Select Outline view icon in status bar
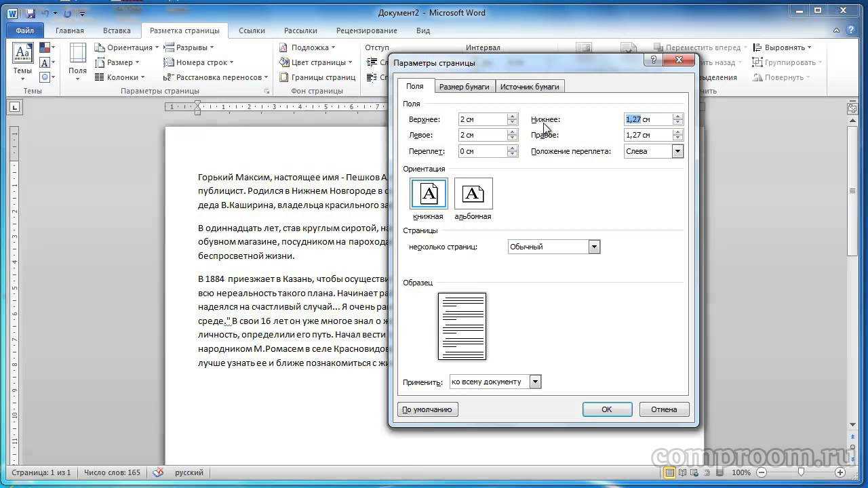The width and height of the screenshot is (868, 488). [x=708, y=472]
